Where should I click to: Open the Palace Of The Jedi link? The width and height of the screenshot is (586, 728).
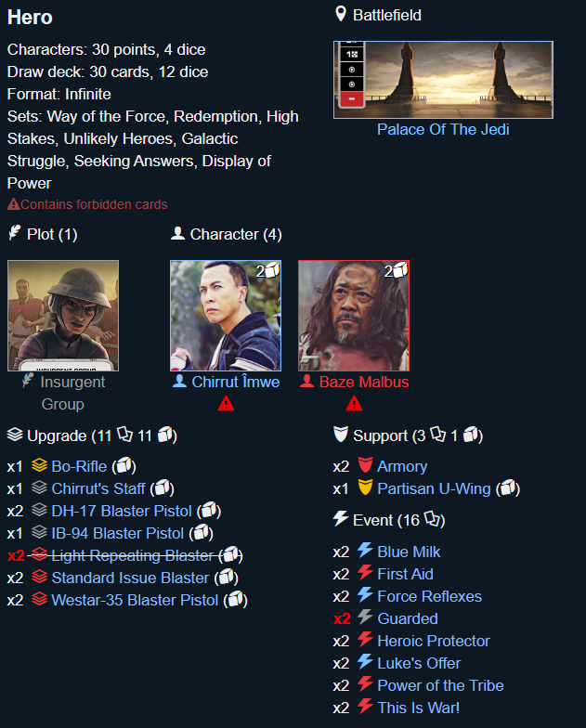coord(443,129)
